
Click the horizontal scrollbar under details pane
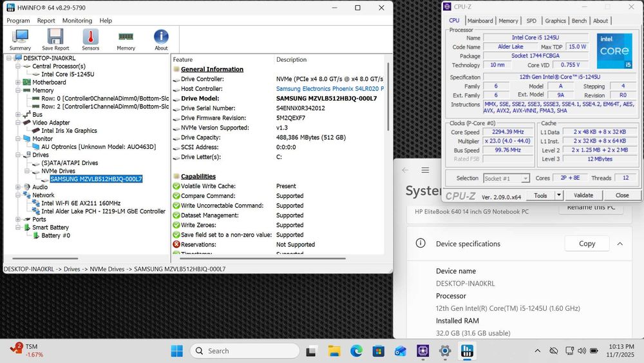(263, 259)
